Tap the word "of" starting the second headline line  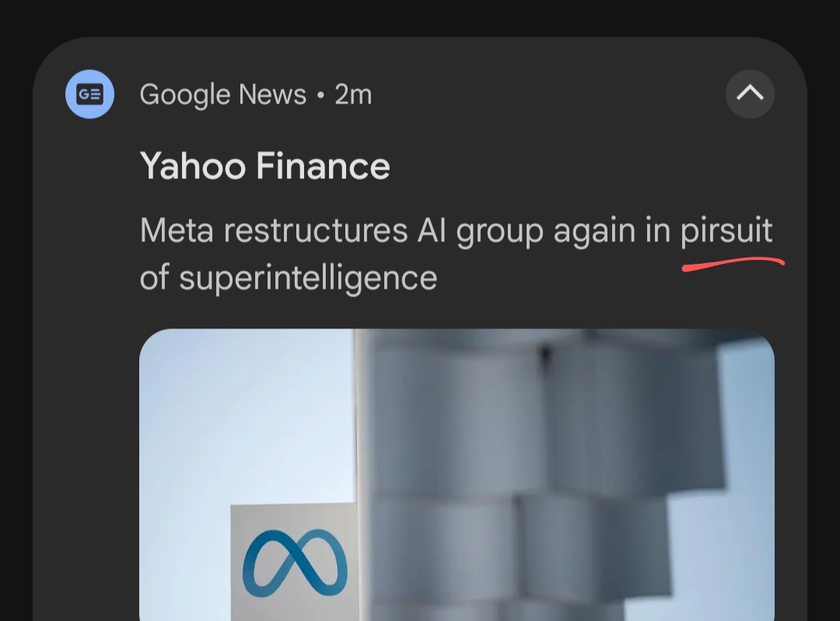[x=154, y=278]
